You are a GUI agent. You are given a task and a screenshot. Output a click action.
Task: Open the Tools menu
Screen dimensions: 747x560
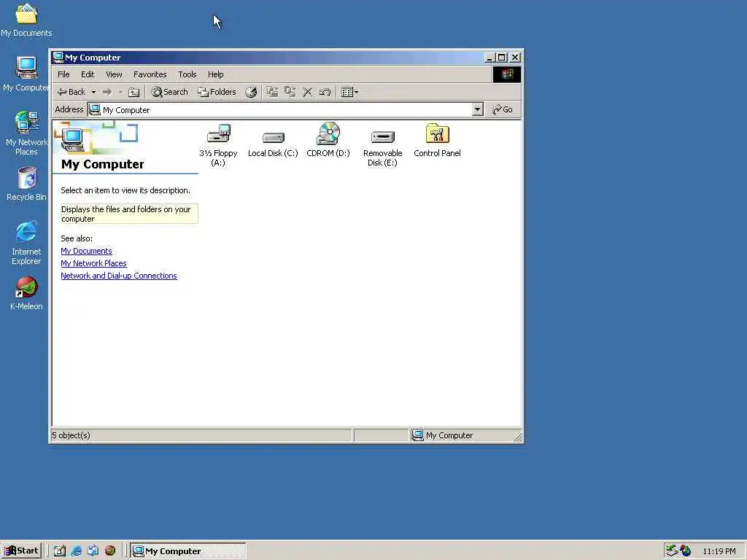pos(187,74)
